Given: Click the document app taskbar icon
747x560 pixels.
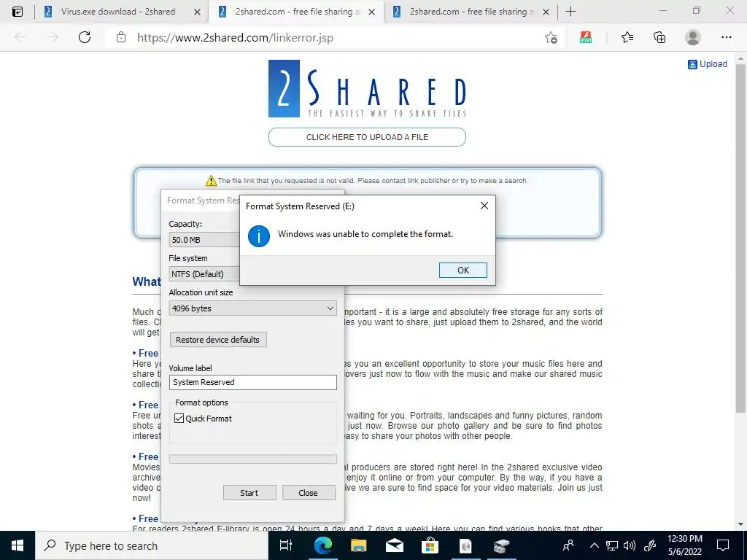Looking at the screenshot, I should [x=465, y=545].
